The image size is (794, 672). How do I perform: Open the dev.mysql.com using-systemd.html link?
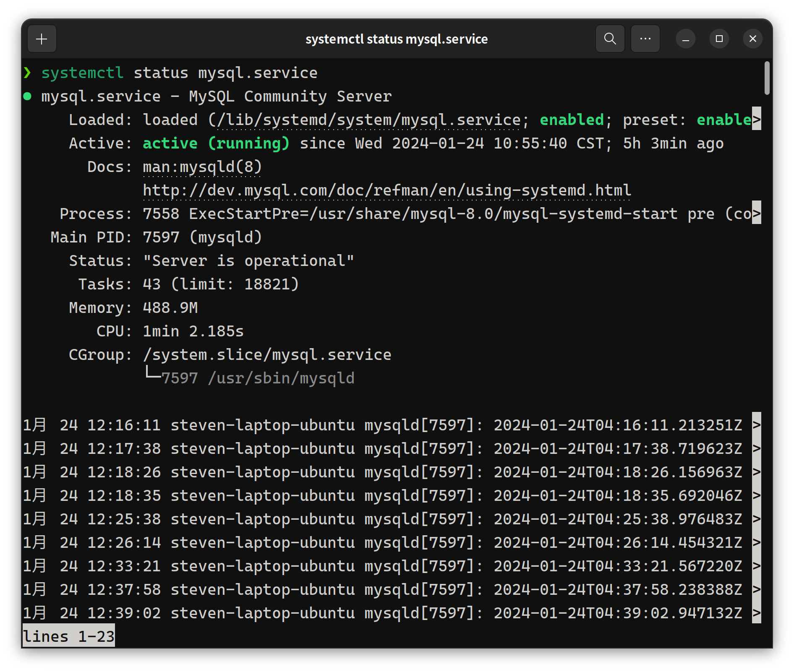tap(387, 190)
